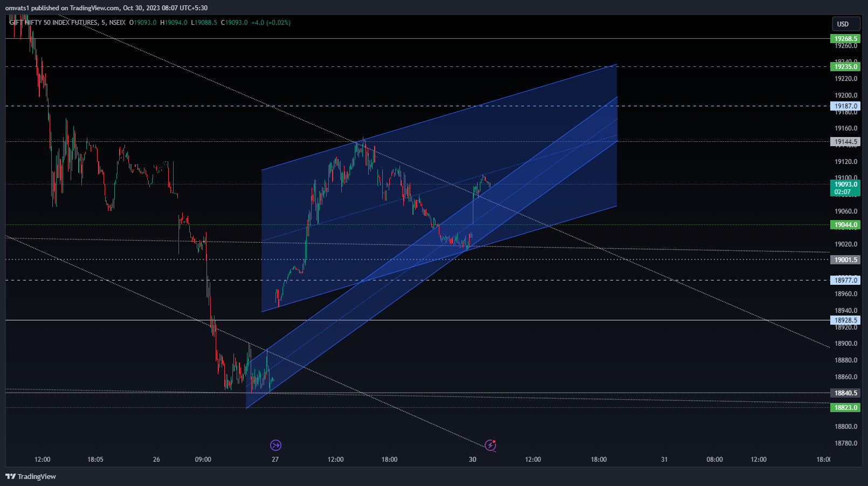
Task: Click the gray 18840.5 price label
Action: [845, 393]
